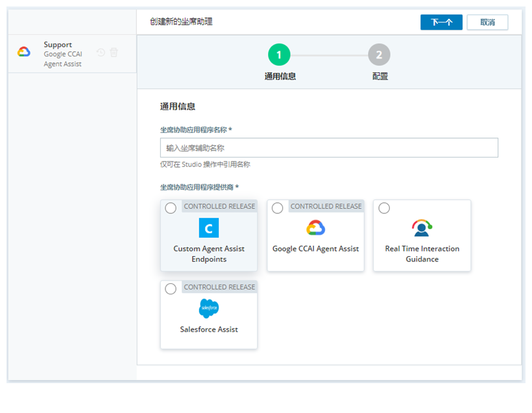
Task: Click Google CCAI Agent Assist subtitle under Support
Action: pos(63,59)
